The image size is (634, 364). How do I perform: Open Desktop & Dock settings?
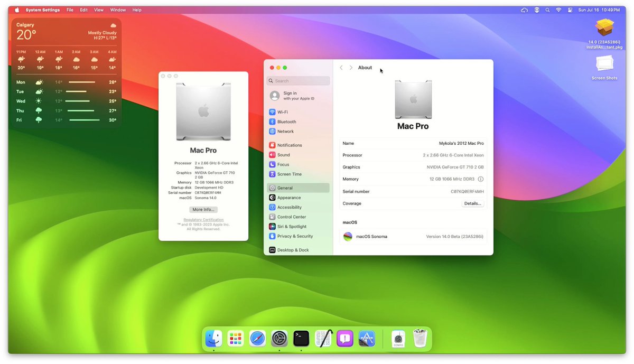pyautogui.click(x=298, y=250)
